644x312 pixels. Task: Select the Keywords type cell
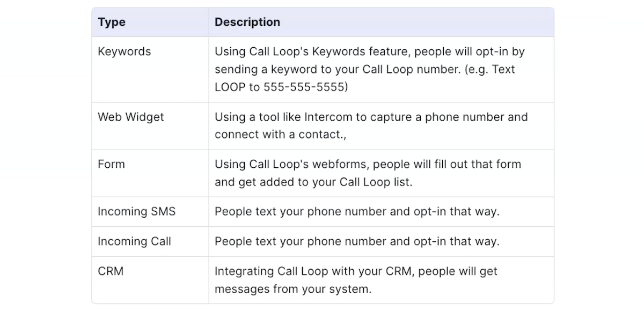pos(150,69)
